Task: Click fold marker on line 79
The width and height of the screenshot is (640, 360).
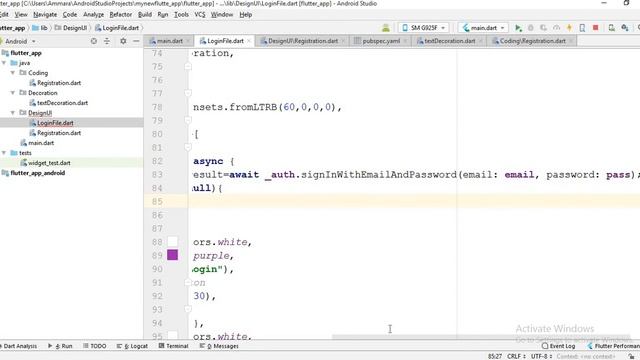Action: pos(188,120)
